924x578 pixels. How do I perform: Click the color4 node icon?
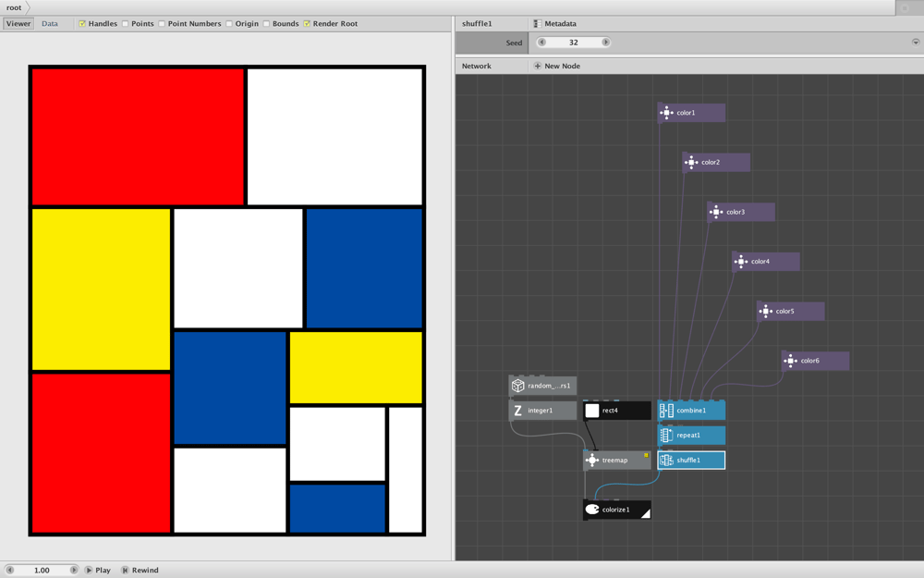pyautogui.click(x=741, y=262)
